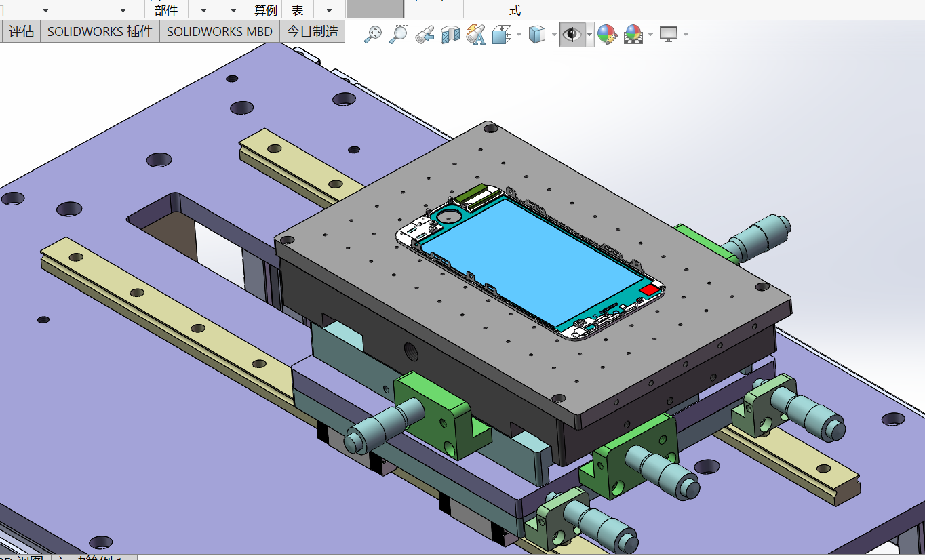Expand the Apply Scene dropdown arrow

(651, 35)
